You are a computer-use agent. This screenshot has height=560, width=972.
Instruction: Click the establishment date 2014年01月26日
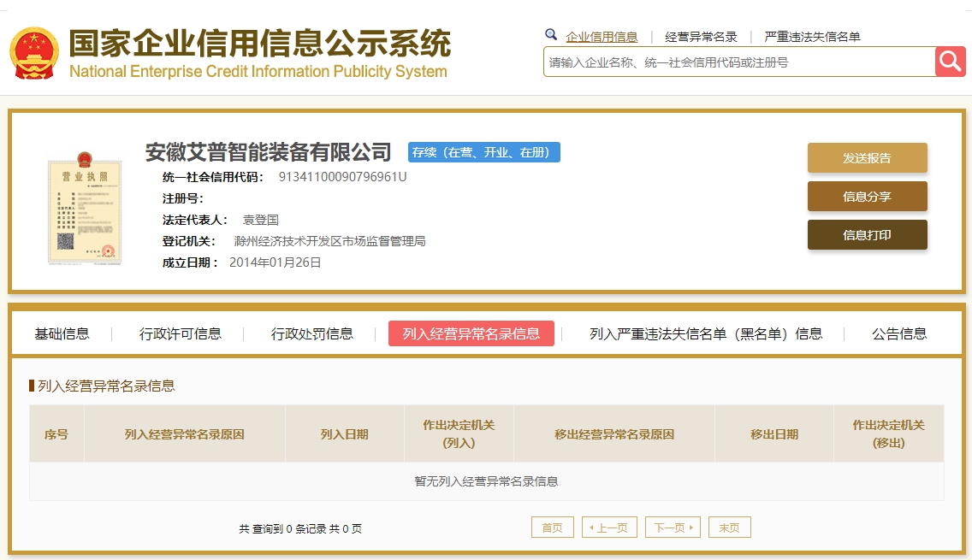pos(276,262)
